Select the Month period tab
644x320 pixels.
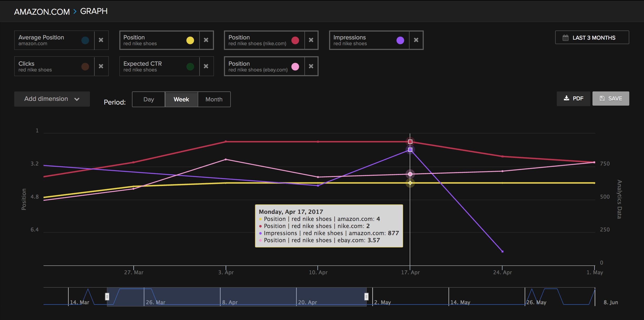[x=213, y=99]
